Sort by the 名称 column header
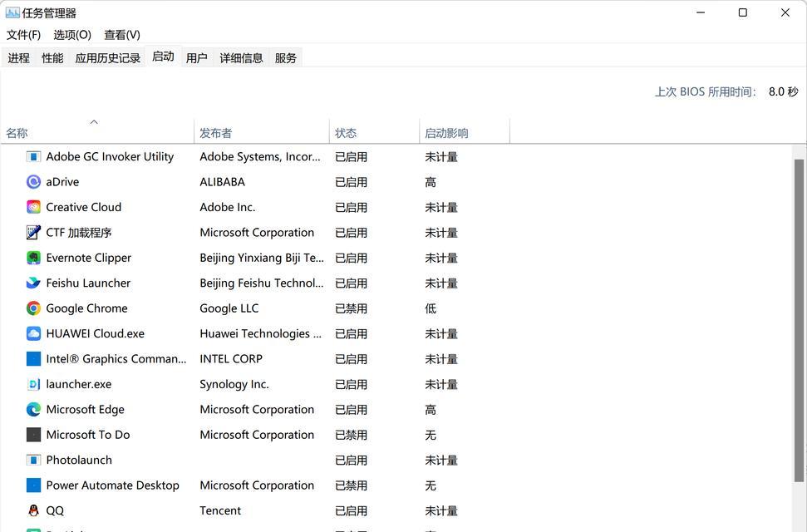Screen dimensions: 807x532 click(97, 131)
